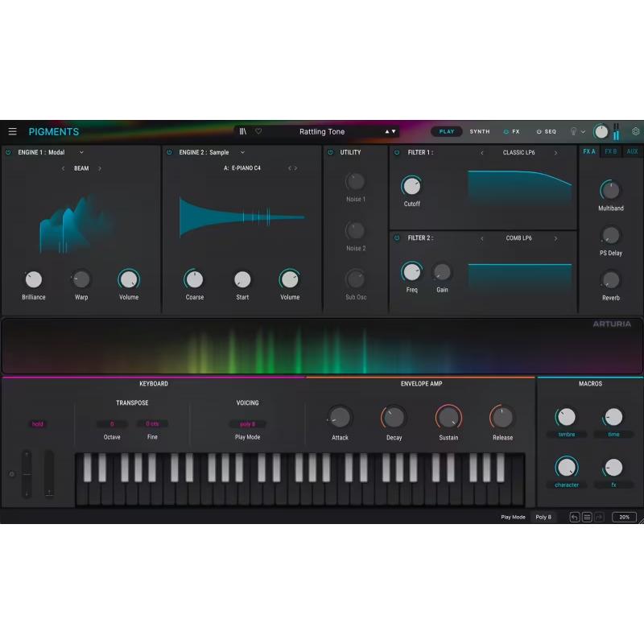The width and height of the screenshot is (644, 644).
Task: Toggle Filter 2 power button
Action: coord(397,238)
